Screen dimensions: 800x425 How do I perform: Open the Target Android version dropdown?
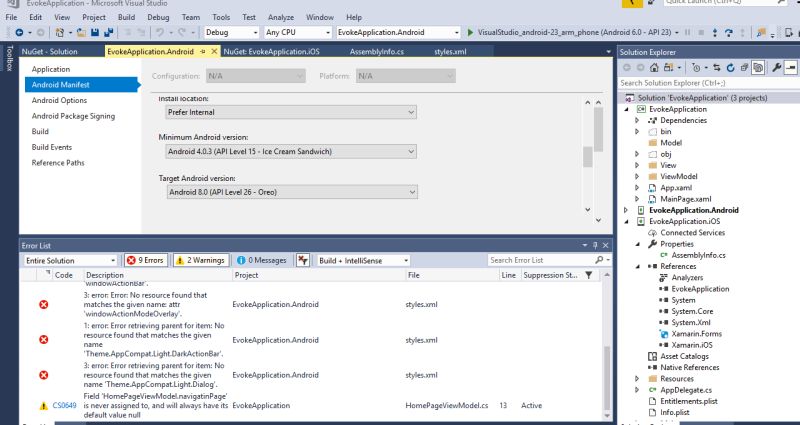(x=292, y=192)
